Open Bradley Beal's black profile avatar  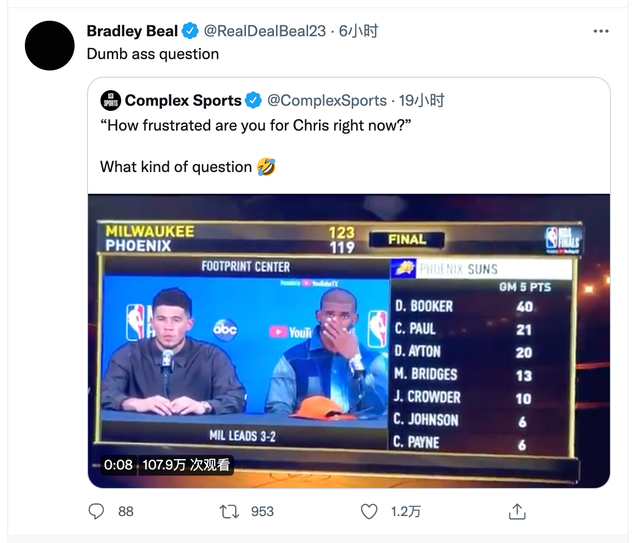click(50, 45)
